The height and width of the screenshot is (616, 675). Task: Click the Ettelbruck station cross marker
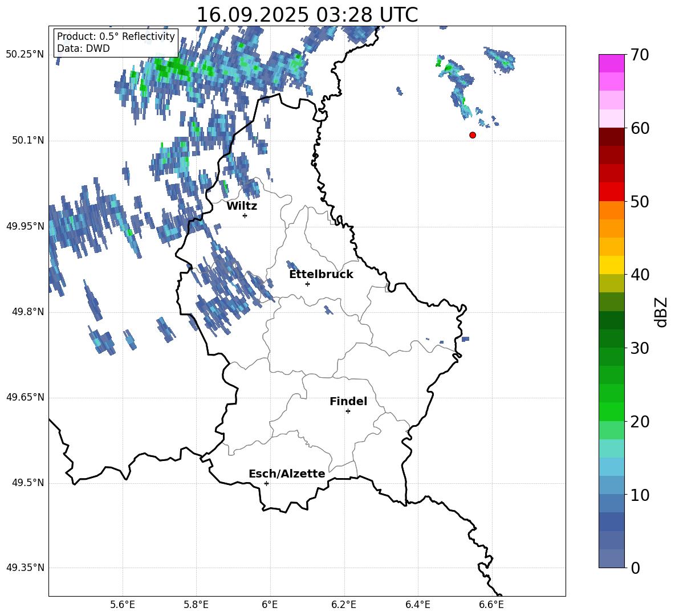click(307, 284)
